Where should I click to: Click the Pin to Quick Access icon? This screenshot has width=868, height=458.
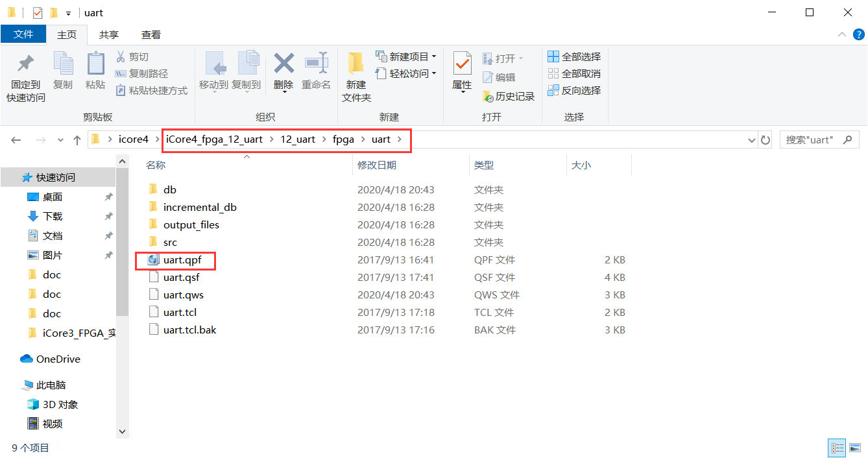[x=26, y=65]
